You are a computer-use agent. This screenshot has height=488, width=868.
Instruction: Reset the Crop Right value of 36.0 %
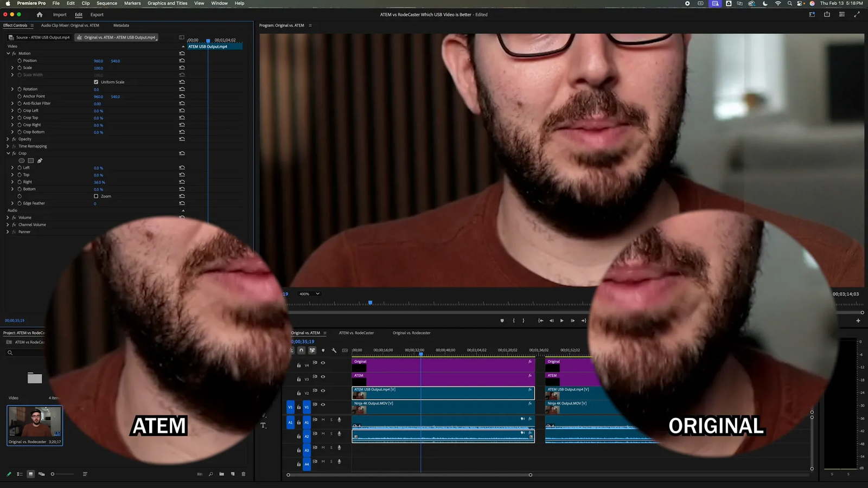coord(182,182)
